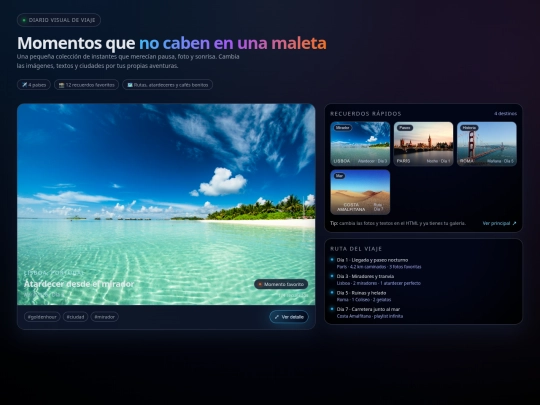
Task: Click the 'DIARIO VISUAL DE VIAJE' badge text
Action: pos(62,20)
